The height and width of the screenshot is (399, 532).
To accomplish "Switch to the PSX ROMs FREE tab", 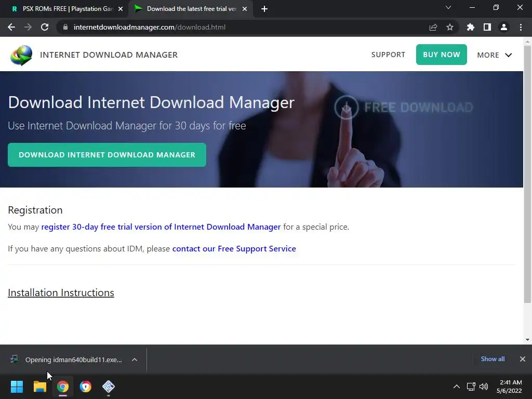I will coord(64,9).
